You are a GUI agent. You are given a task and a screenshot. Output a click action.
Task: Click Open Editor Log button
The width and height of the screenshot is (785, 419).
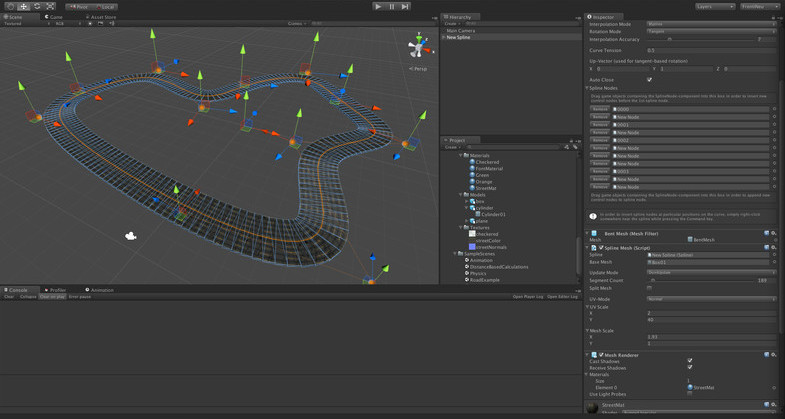(x=561, y=297)
